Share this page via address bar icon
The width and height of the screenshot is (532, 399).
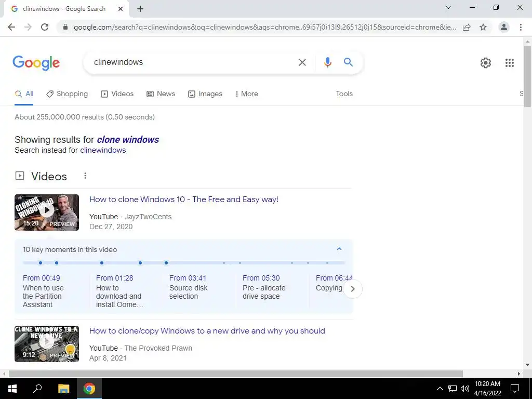(x=467, y=27)
